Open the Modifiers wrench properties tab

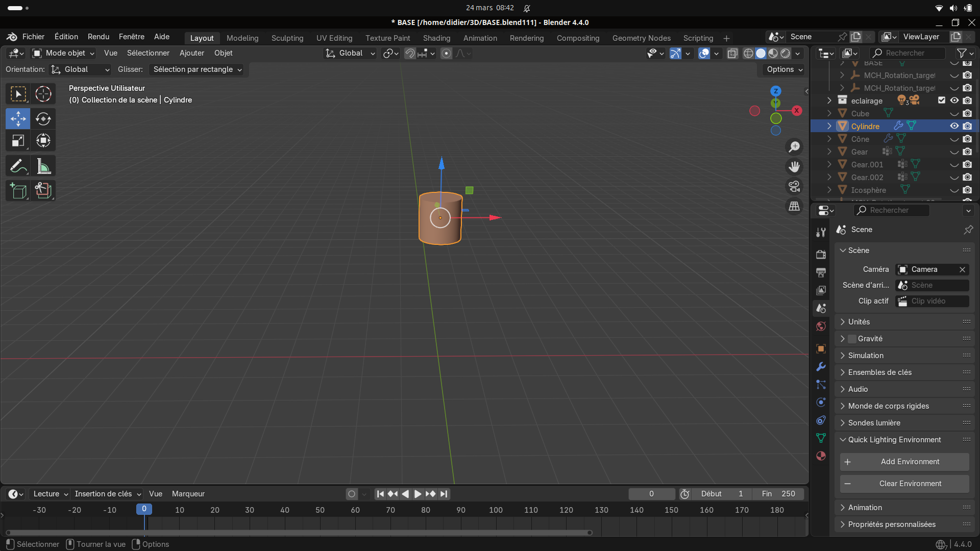point(821,367)
